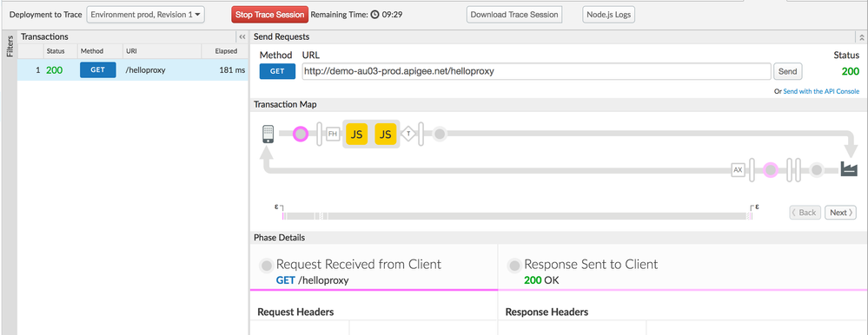Select the first JS policy icon
The width and height of the screenshot is (868, 335).
click(x=357, y=134)
